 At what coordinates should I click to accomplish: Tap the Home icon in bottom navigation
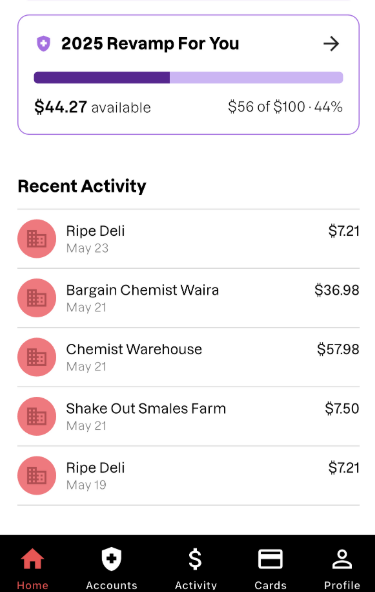pyautogui.click(x=32, y=559)
